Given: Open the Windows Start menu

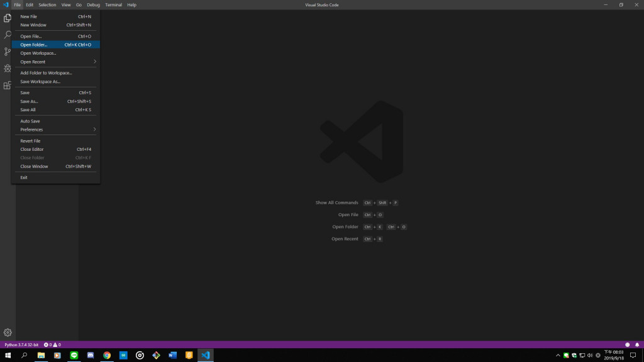Looking at the screenshot, I should pos(8,356).
